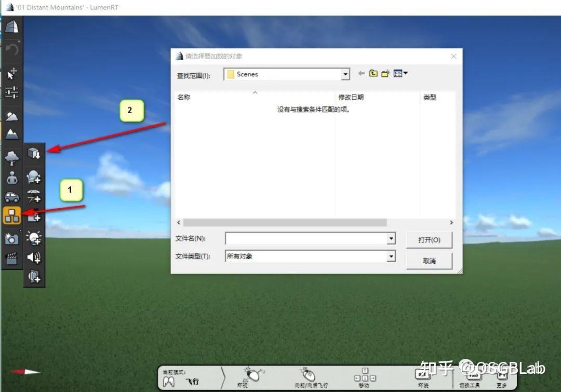561x392 pixels.
Task: Select the highlighted objects library tool
Action: [x=11, y=215]
